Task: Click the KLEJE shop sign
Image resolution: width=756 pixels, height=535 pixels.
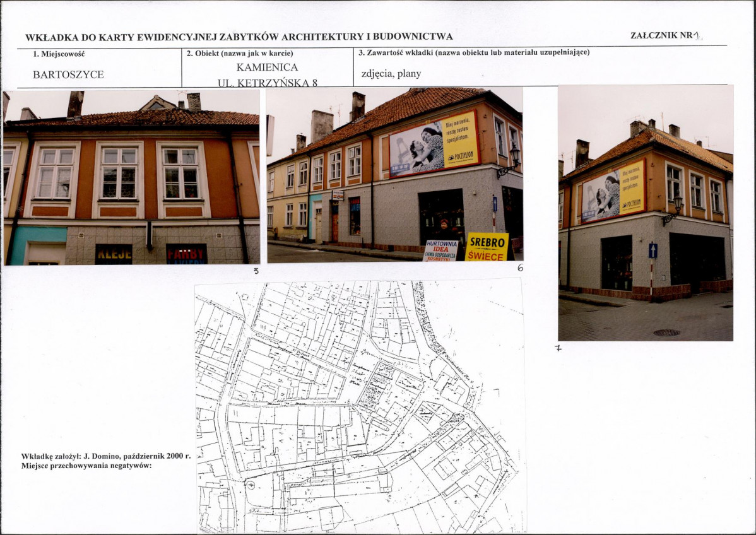Action: 114,254
